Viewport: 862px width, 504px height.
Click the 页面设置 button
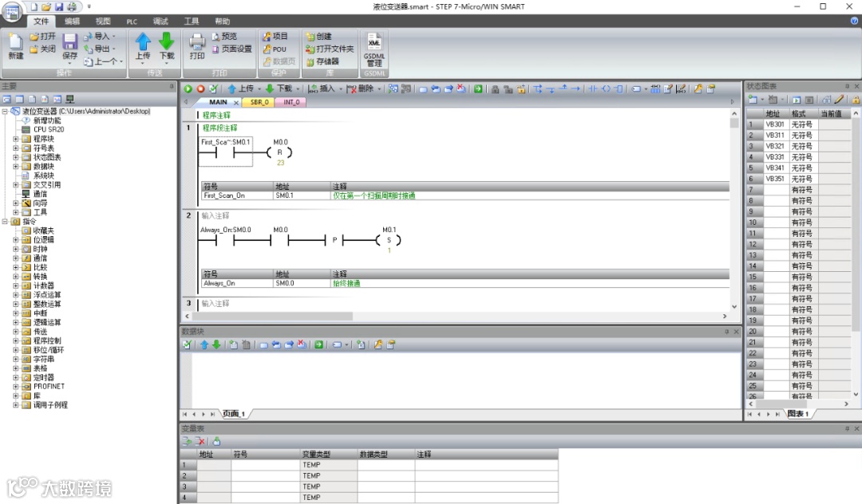(232, 49)
